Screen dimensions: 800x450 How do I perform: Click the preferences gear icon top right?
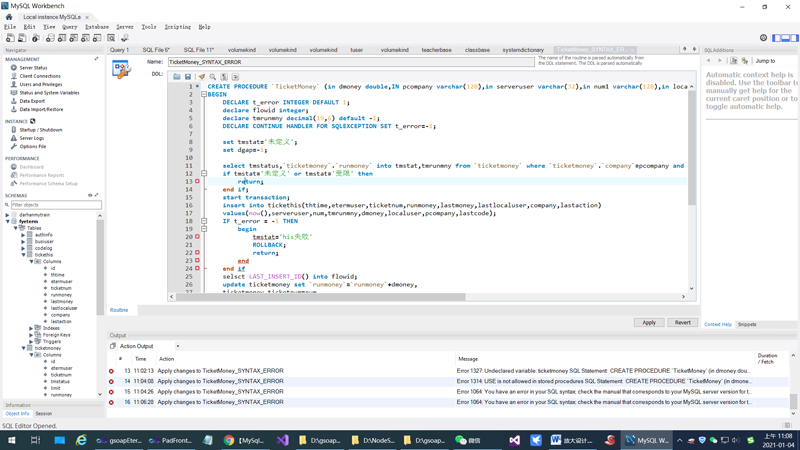coord(763,38)
